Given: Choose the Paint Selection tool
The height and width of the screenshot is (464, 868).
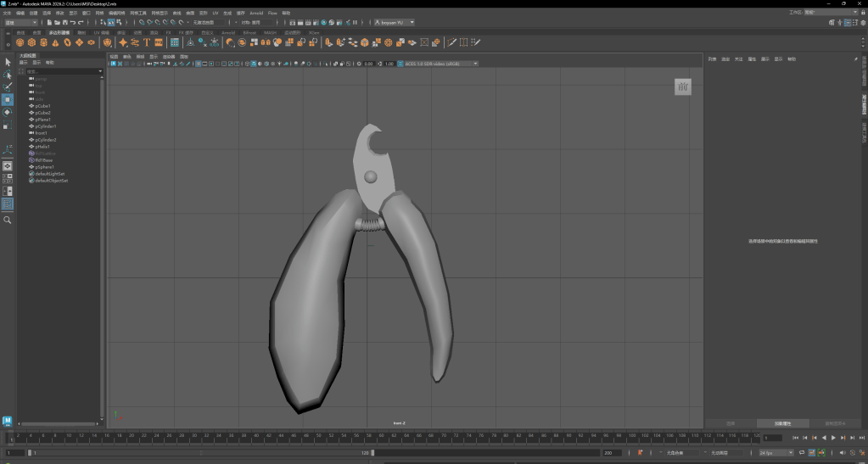Looking at the screenshot, I should point(8,87).
